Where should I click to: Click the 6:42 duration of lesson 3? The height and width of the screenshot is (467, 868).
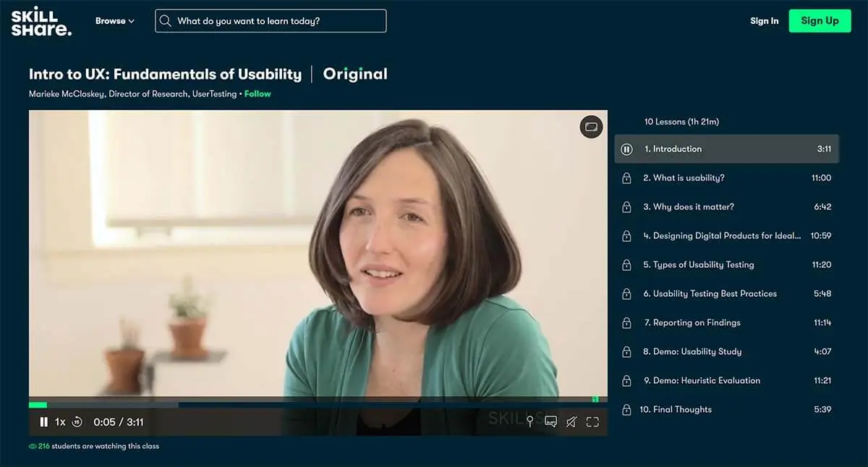tap(822, 207)
